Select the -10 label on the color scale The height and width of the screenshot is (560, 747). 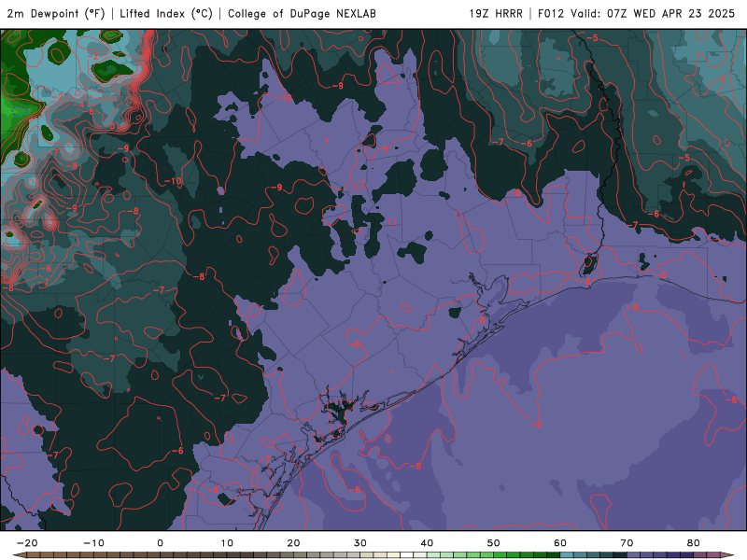[x=93, y=543]
